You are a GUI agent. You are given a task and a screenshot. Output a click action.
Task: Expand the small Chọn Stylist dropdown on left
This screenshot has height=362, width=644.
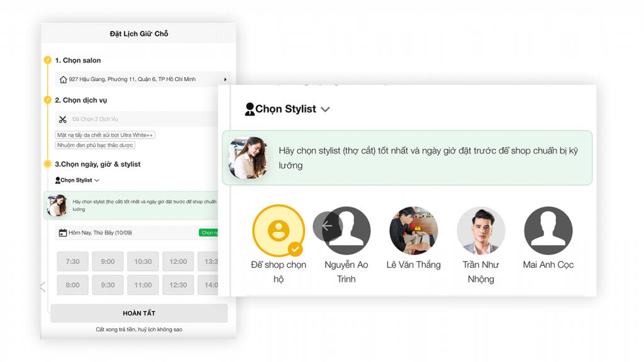[96, 180]
